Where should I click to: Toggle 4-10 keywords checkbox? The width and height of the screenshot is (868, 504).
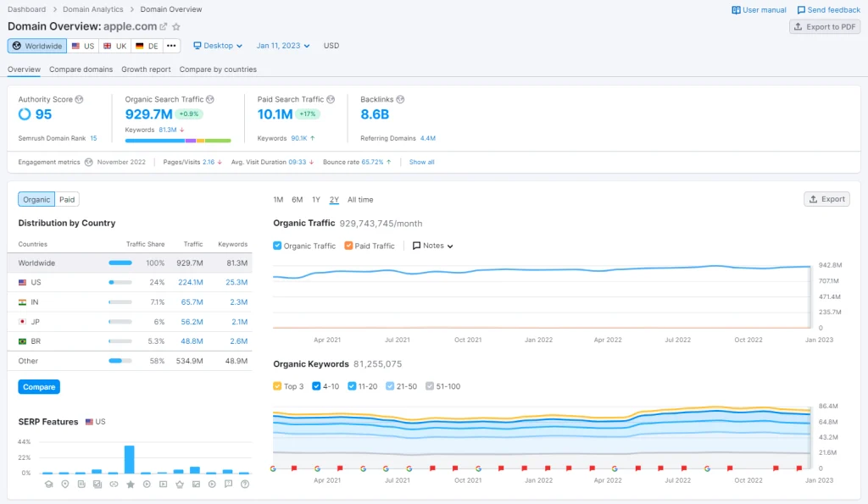(x=316, y=386)
